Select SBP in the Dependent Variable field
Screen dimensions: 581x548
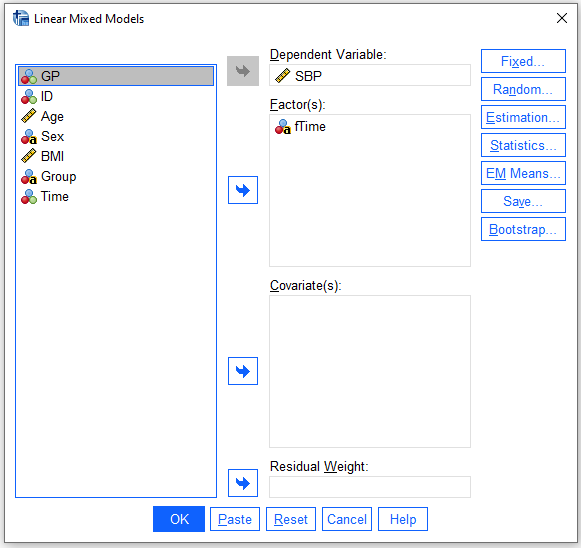pos(370,76)
